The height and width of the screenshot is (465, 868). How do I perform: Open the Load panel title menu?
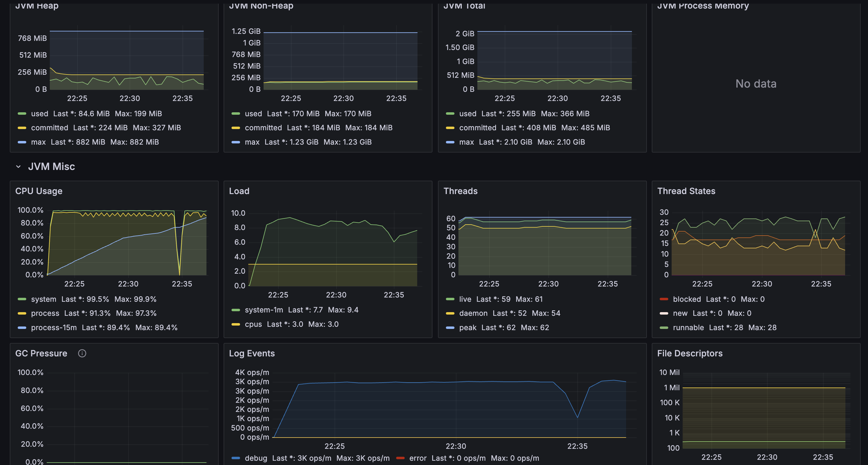coord(239,191)
